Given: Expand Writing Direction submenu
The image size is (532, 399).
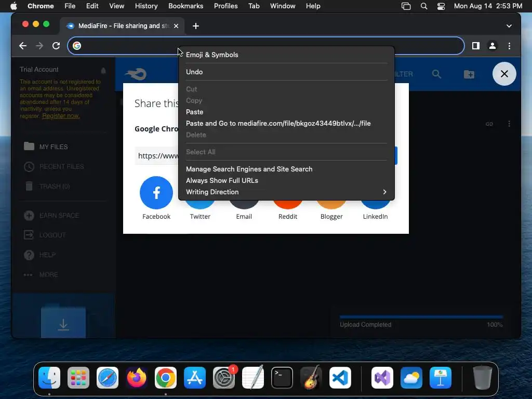Looking at the screenshot, I should pyautogui.click(x=286, y=192).
